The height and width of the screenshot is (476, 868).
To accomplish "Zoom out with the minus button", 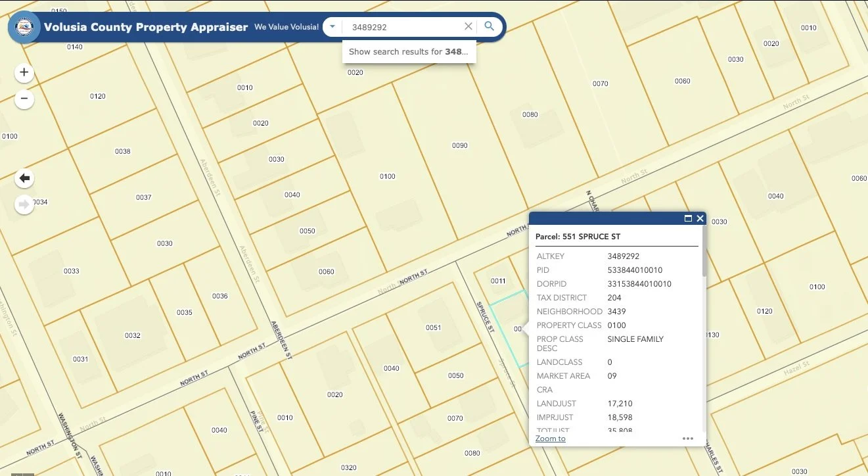I will 24,99.
